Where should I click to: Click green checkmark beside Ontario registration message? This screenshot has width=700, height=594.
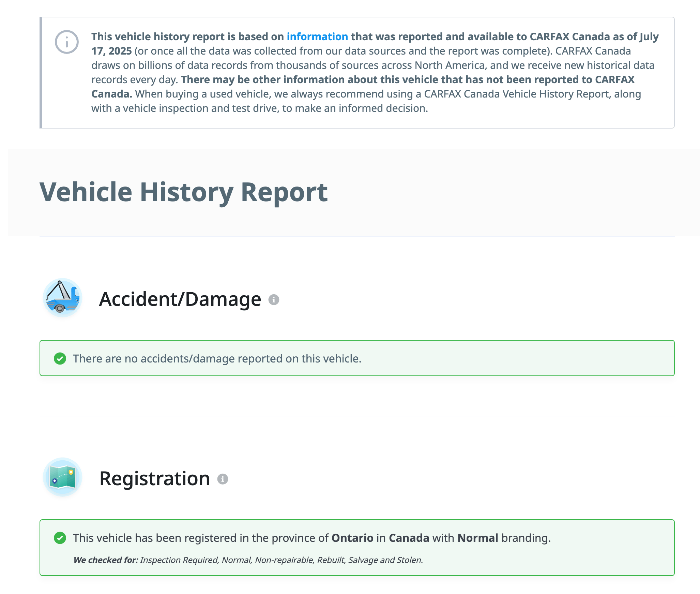pos(60,538)
